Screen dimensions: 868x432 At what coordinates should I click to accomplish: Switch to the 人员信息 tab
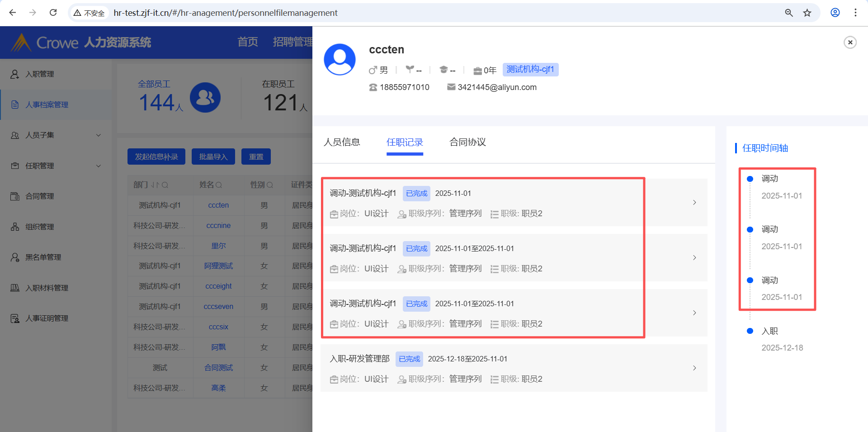click(342, 142)
